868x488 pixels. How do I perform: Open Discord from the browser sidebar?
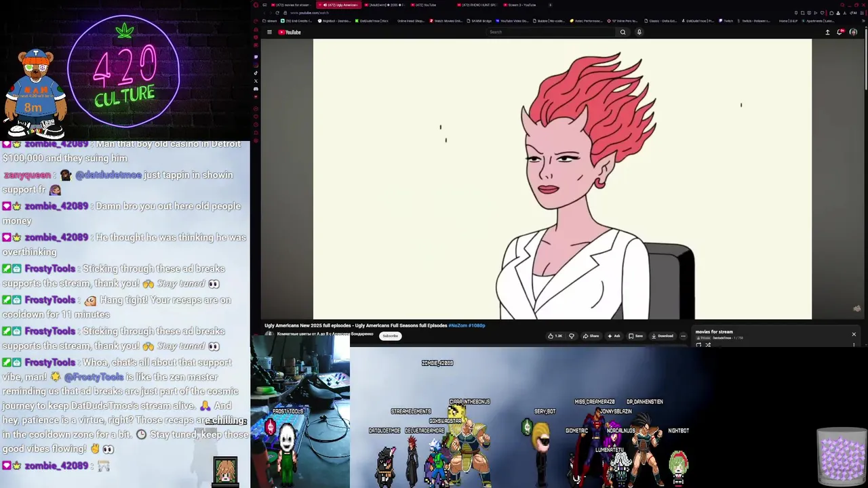point(256,89)
